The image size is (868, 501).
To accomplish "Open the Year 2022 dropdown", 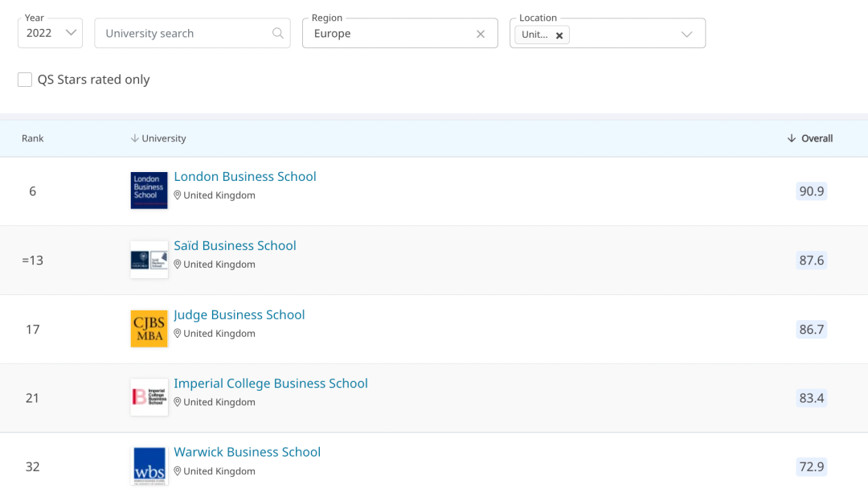I will (50, 33).
